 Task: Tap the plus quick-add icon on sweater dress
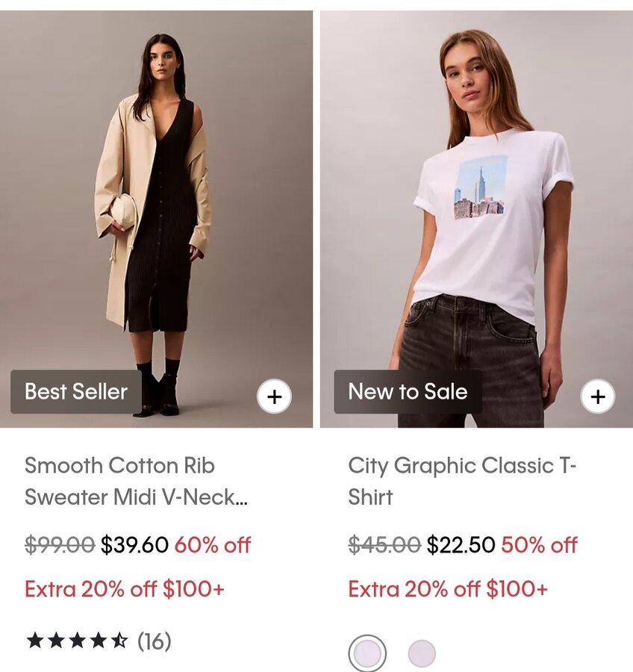(x=274, y=396)
